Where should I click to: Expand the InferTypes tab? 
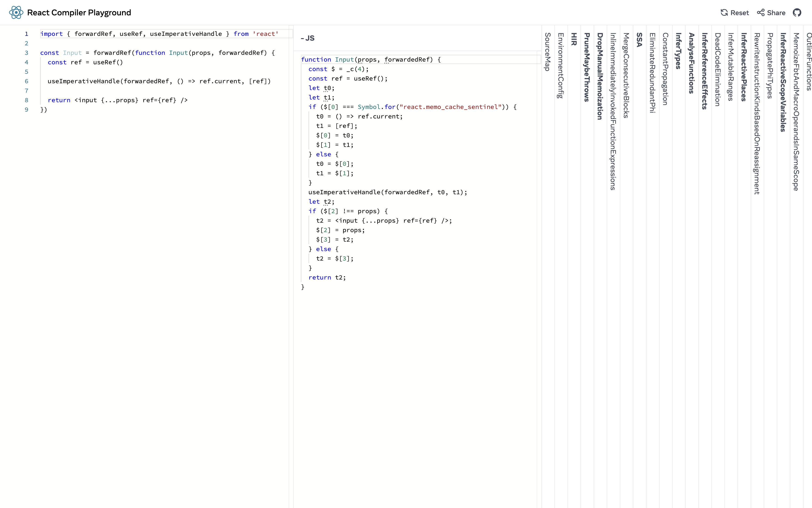click(679, 51)
